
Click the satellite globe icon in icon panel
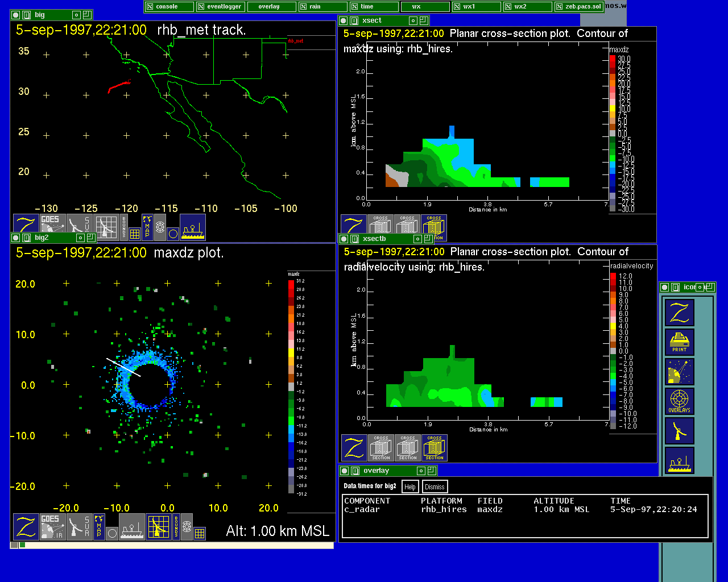coord(679,372)
